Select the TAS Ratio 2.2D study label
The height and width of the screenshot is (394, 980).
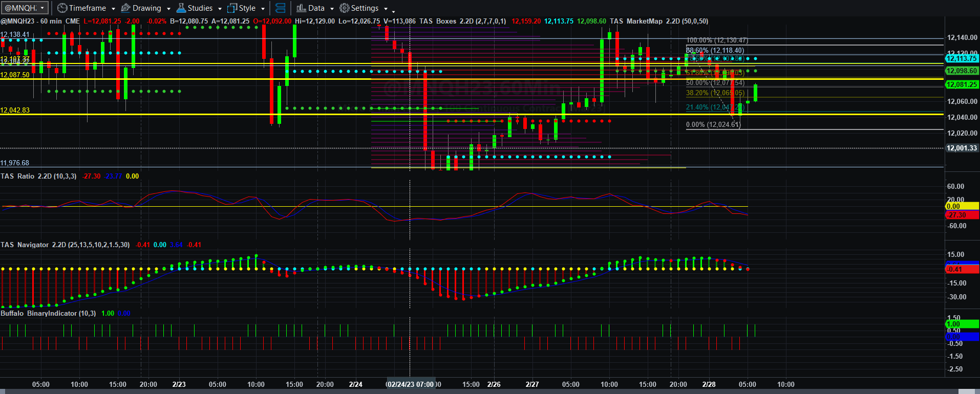pos(38,176)
